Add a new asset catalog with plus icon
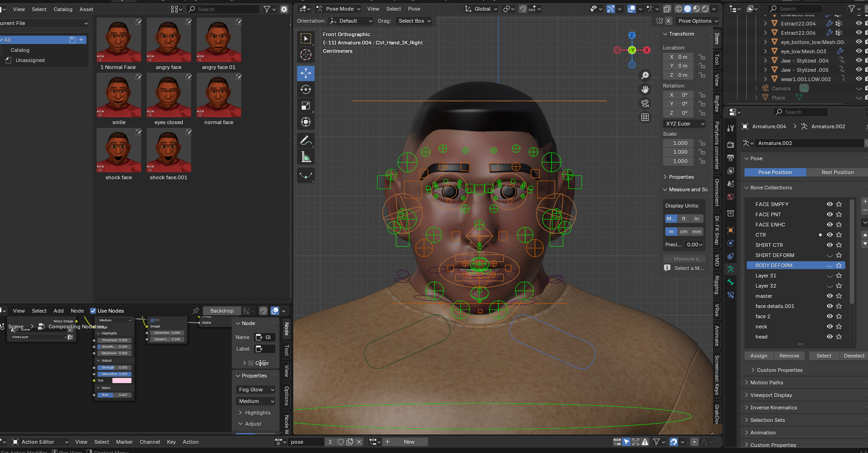The height and width of the screenshot is (453, 868). click(81, 40)
